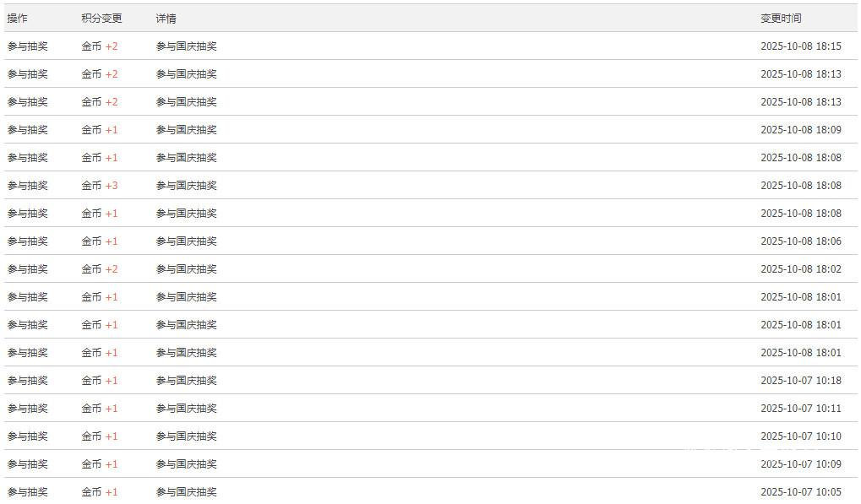The height and width of the screenshot is (504, 861).
Task: Select the 2025-10-08 18:09 timestamp cell
Action: (801, 130)
